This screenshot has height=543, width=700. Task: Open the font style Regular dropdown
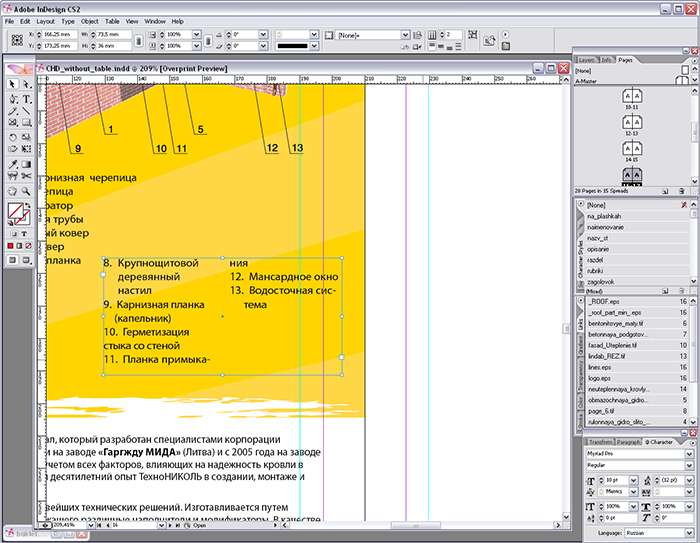(689, 465)
